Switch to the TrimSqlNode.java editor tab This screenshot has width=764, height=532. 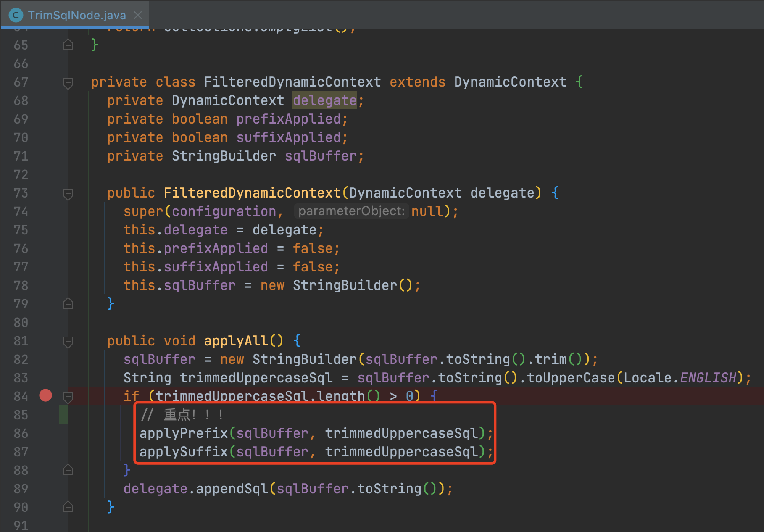(75, 15)
